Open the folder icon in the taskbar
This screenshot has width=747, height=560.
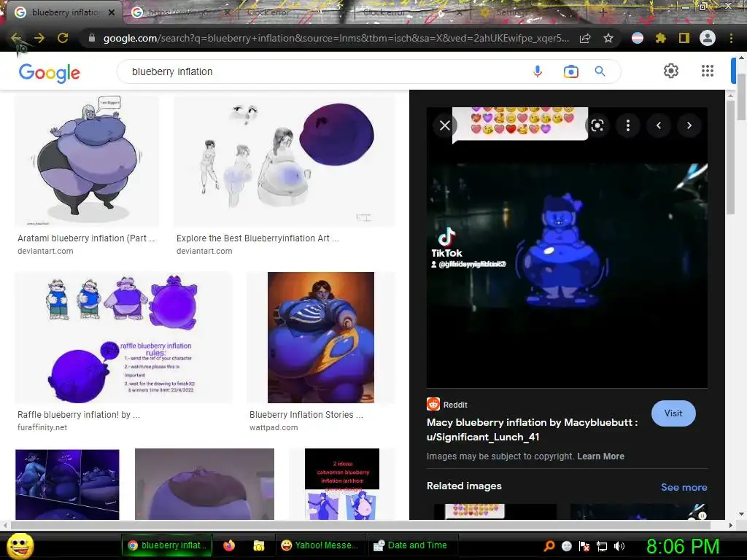259,545
